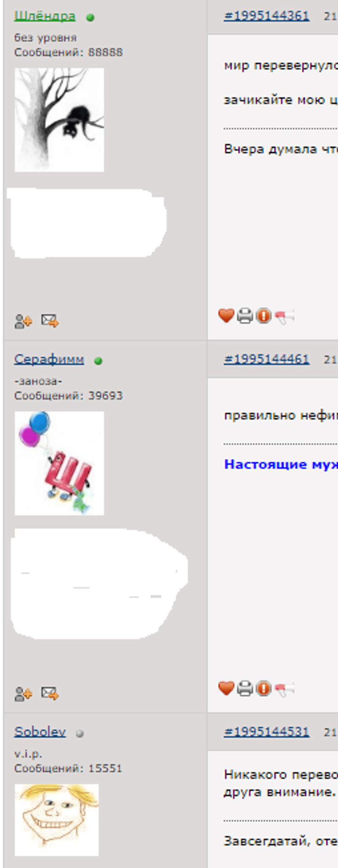Like post #1995144361 with heart icon
This screenshot has width=338, height=868.
pyautogui.click(x=226, y=315)
